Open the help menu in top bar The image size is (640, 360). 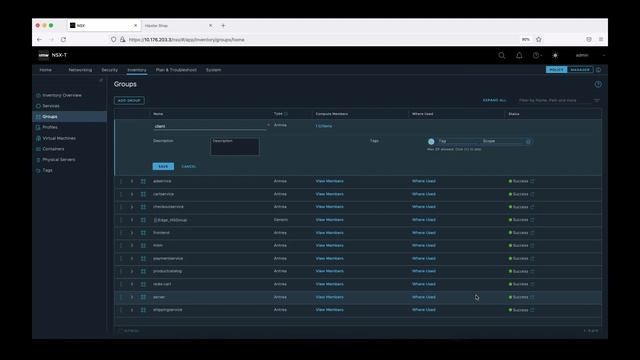coord(536,56)
